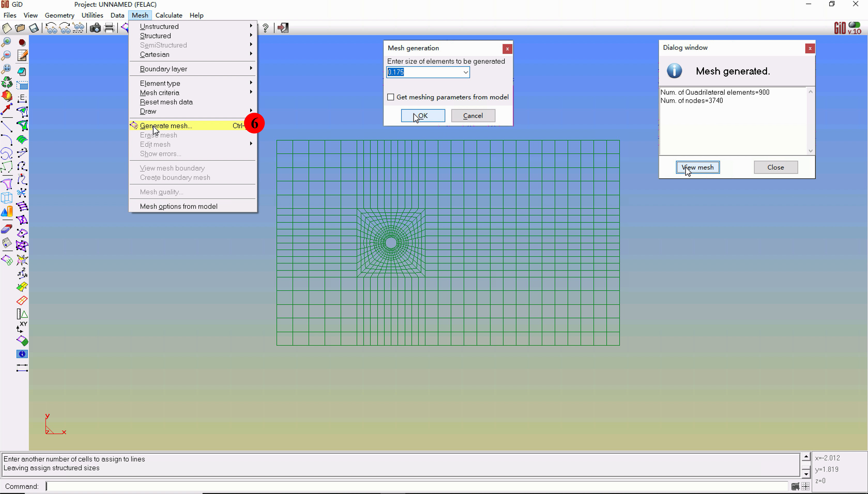Click the message log scroll down arrow
Viewport: 868px width, 494px height.
tap(806, 474)
